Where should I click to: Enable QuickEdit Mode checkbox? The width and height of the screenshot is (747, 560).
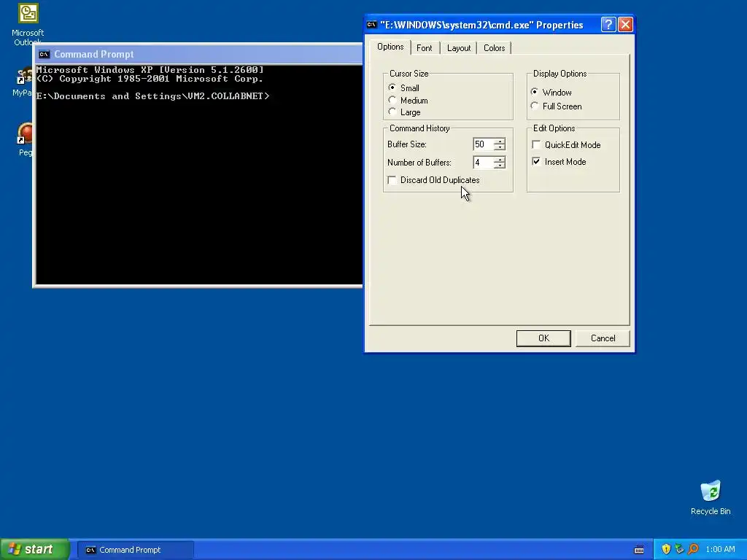pyautogui.click(x=536, y=145)
